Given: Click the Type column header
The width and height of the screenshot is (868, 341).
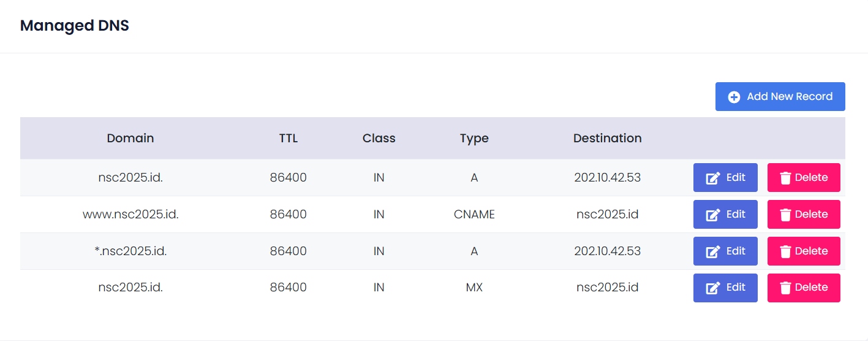Looking at the screenshot, I should point(474,139).
